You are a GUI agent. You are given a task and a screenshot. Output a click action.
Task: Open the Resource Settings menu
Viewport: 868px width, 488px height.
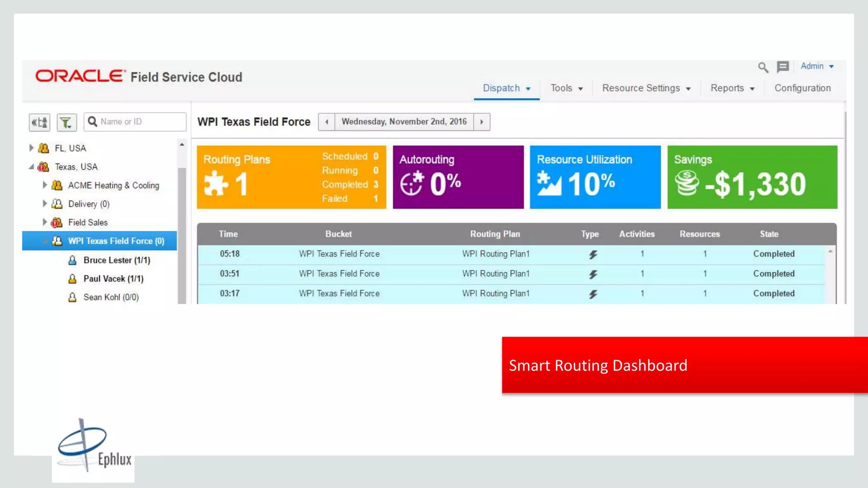click(x=646, y=88)
